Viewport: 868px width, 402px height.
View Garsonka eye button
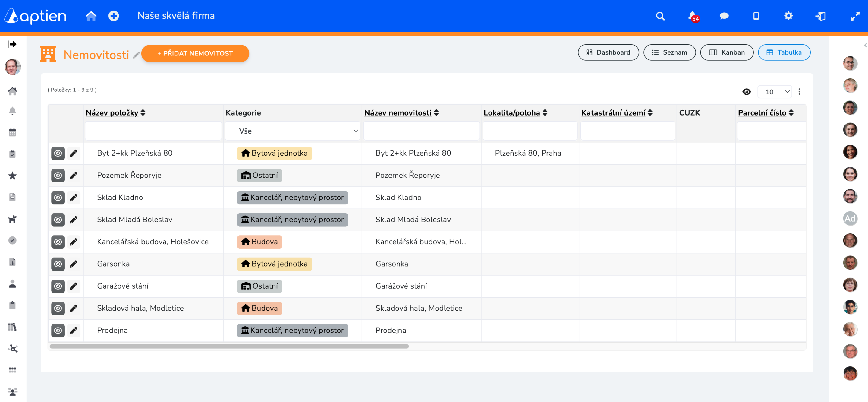coord(58,264)
